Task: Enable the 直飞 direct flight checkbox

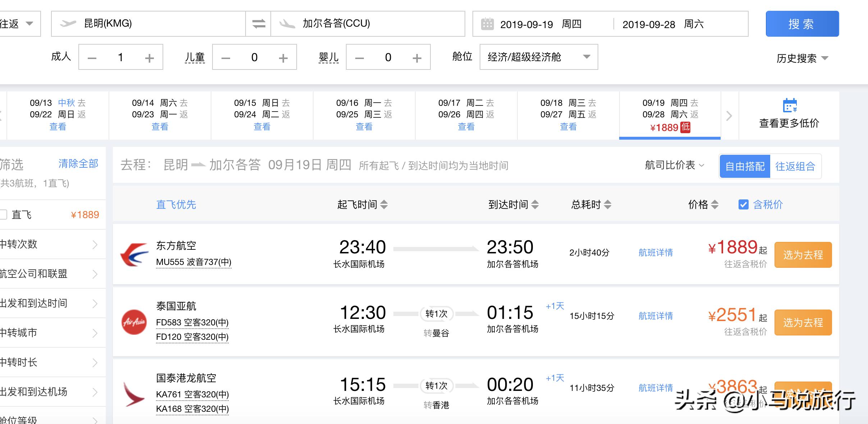Action: coord(4,215)
